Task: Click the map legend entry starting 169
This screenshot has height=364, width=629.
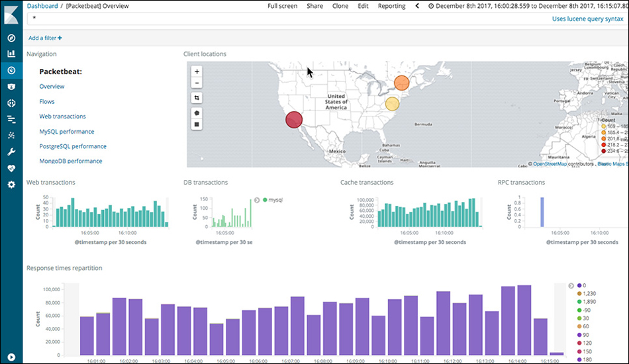Action: [614, 126]
